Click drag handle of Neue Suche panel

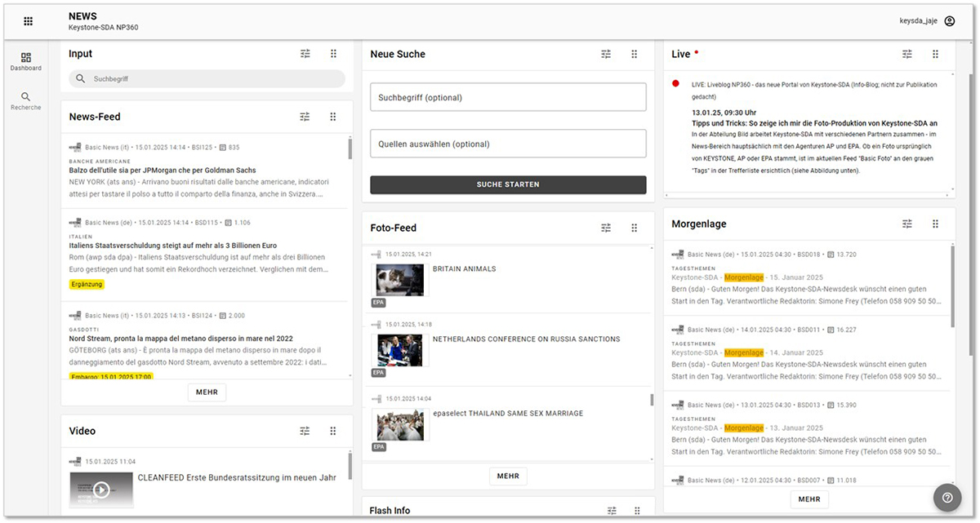(634, 54)
